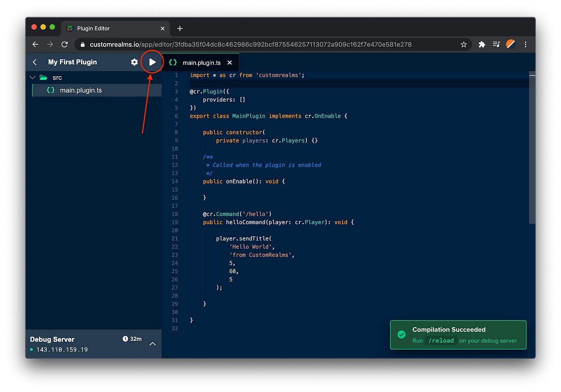
Task: Open a new browser tab
Action: tap(180, 28)
